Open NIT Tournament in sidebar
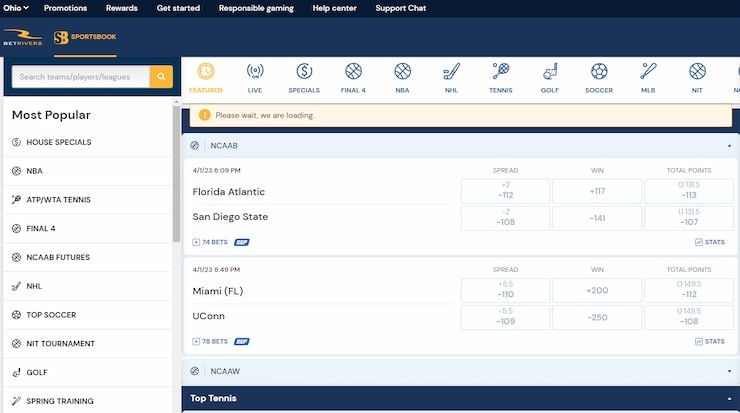 pos(88,344)
